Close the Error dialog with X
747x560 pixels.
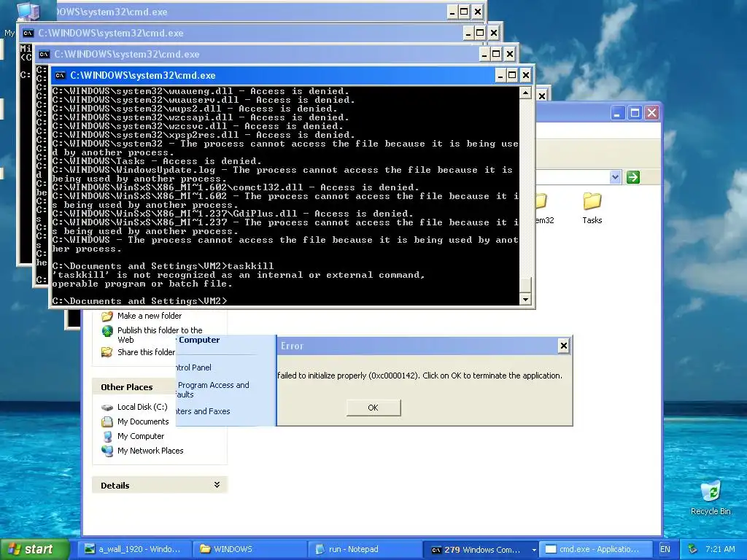tap(564, 346)
